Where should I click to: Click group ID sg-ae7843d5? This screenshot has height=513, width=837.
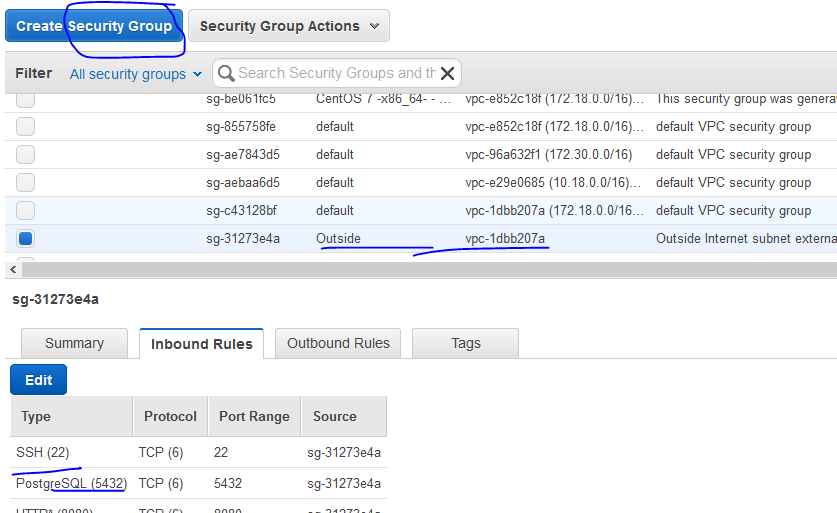click(243, 154)
